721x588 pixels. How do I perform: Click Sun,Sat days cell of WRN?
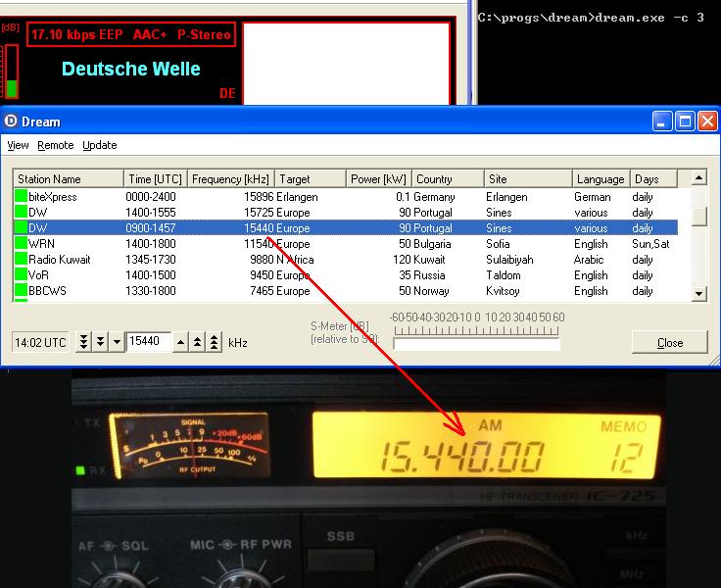click(650, 244)
